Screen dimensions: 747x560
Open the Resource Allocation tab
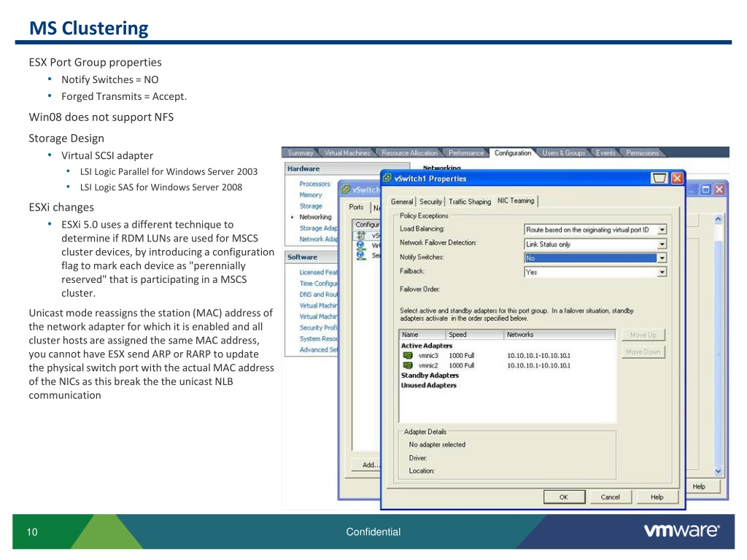(x=409, y=153)
